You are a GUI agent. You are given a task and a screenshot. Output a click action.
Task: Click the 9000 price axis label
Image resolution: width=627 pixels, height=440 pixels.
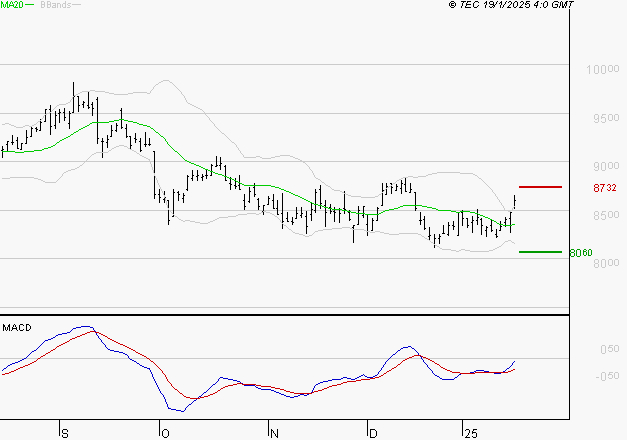[x=606, y=166]
